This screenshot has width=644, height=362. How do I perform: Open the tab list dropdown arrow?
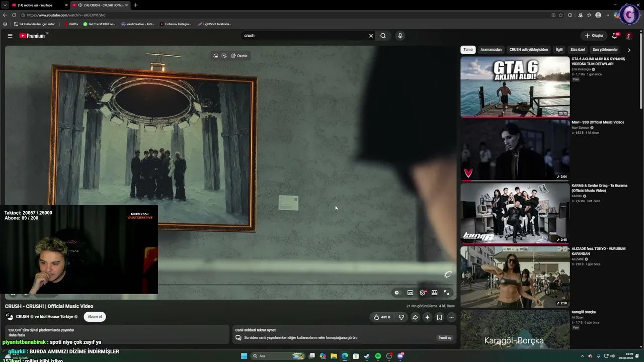tap(5, 5)
